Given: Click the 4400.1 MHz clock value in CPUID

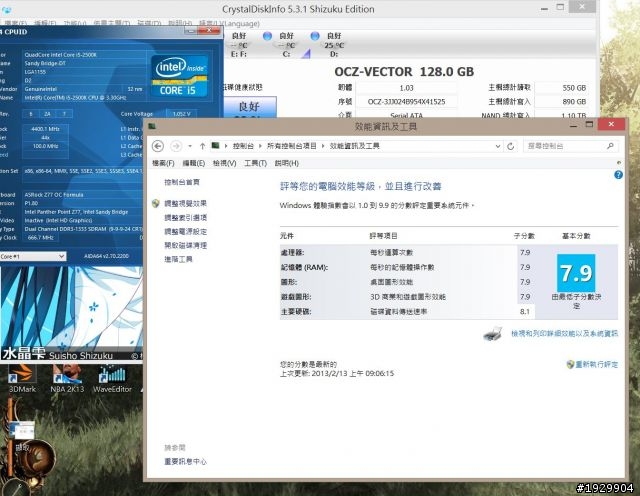Looking at the screenshot, I should coord(45,129).
